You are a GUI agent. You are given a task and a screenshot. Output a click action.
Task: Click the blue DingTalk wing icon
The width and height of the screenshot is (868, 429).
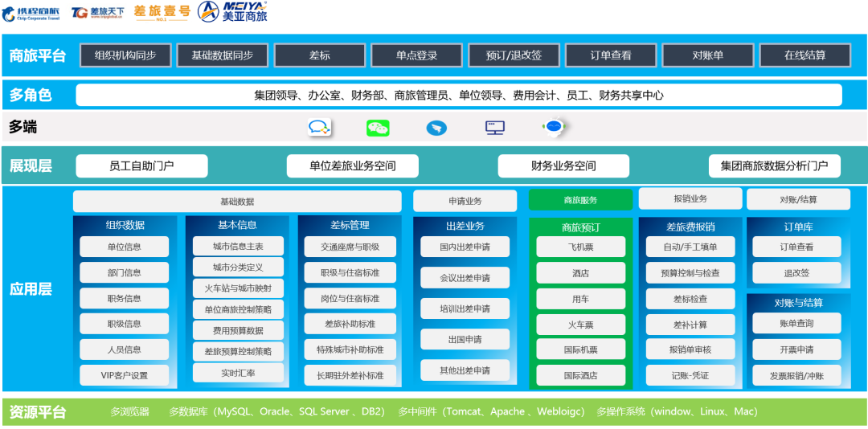click(x=436, y=128)
